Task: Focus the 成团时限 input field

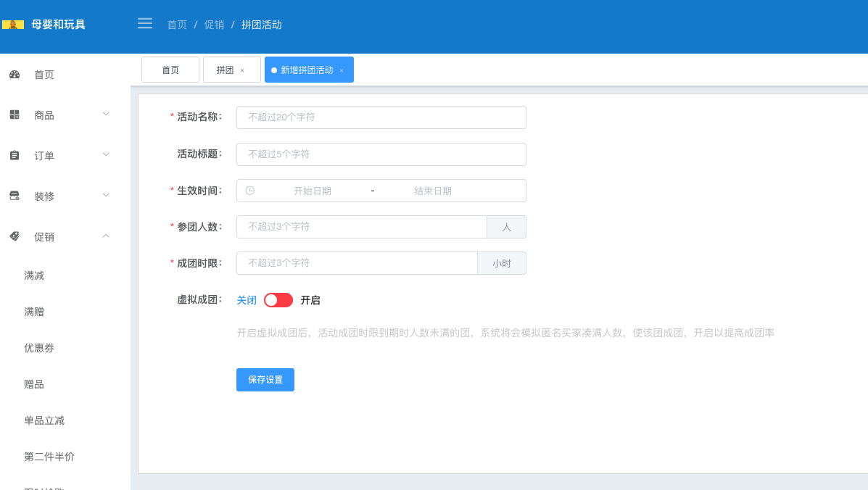Action: tap(357, 263)
